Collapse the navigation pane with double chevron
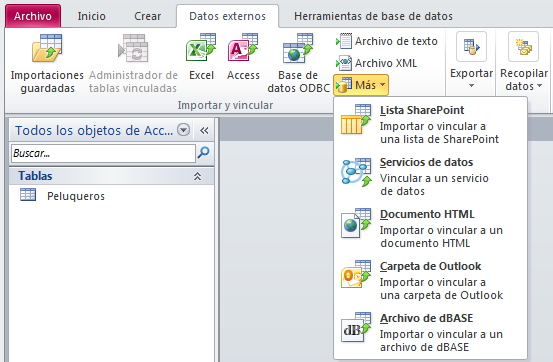This screenshot has width=553, height=362. [204, 131]
